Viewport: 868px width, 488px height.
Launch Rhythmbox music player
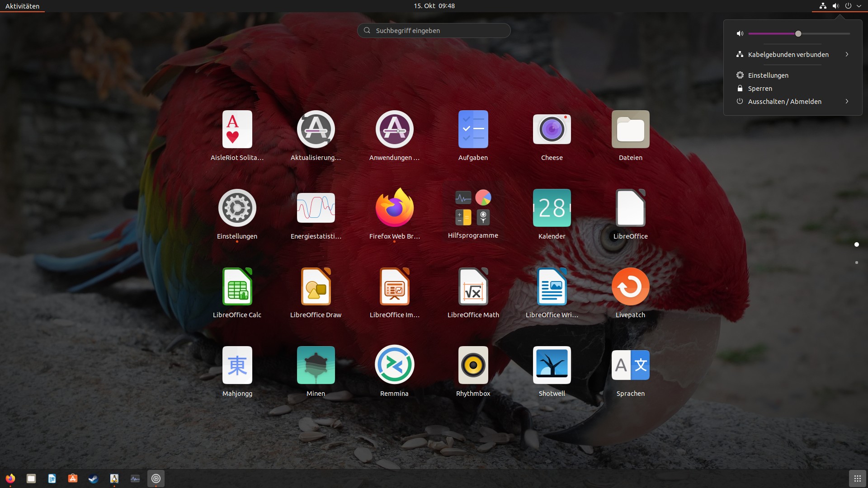(473, 365)
